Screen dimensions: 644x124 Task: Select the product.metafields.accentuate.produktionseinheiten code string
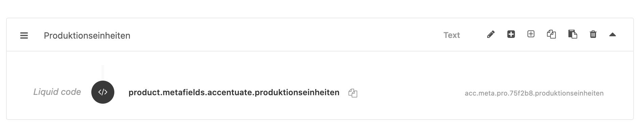coord(234,92)
